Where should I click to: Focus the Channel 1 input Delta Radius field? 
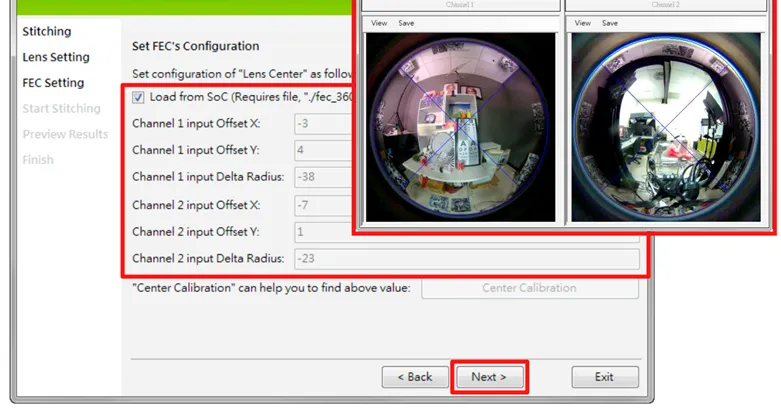324,178
